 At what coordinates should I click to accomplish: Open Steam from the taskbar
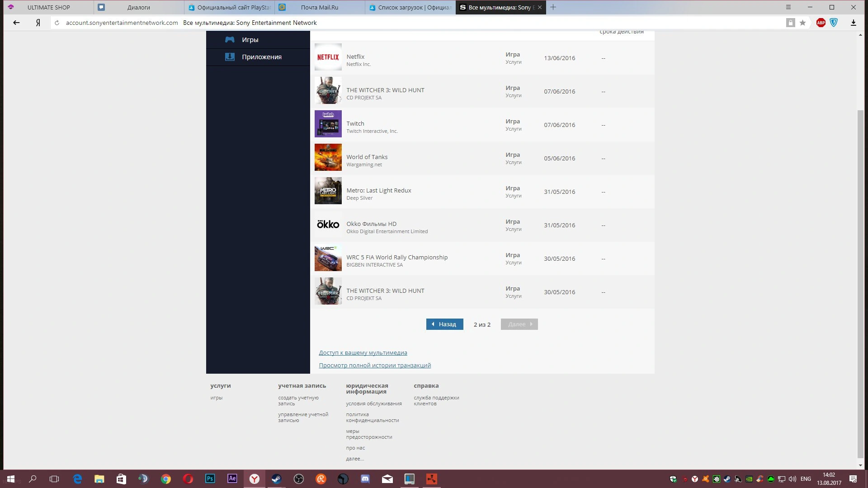click(277, 479)
